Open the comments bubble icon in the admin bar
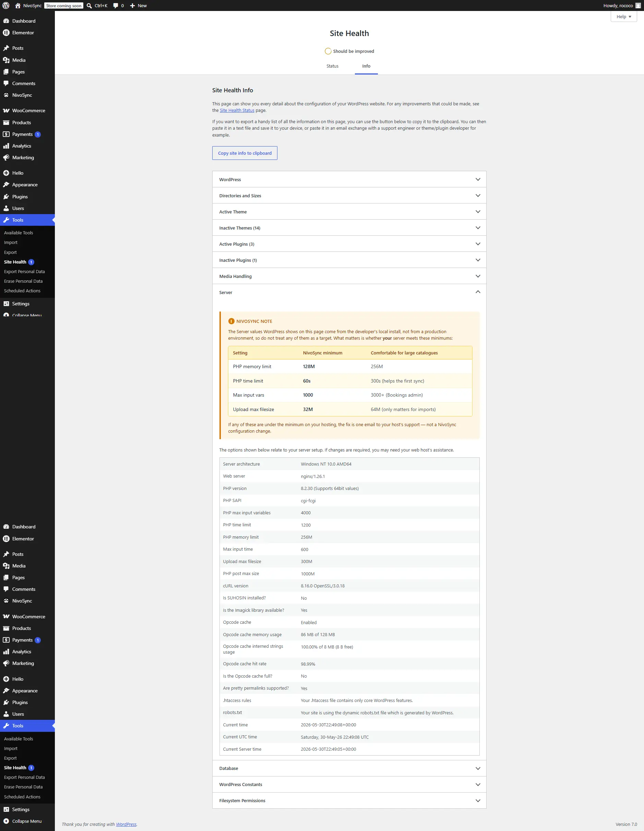This screenshot has width=644, height=831. pyautogui.click(x=116, y=6)
